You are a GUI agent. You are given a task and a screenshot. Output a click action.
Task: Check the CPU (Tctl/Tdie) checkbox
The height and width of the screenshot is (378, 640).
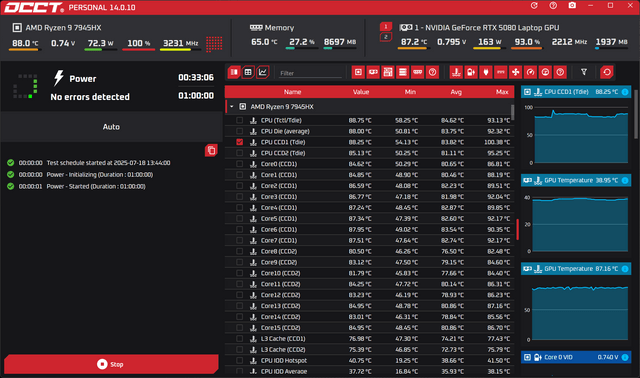tap(240, 120)
